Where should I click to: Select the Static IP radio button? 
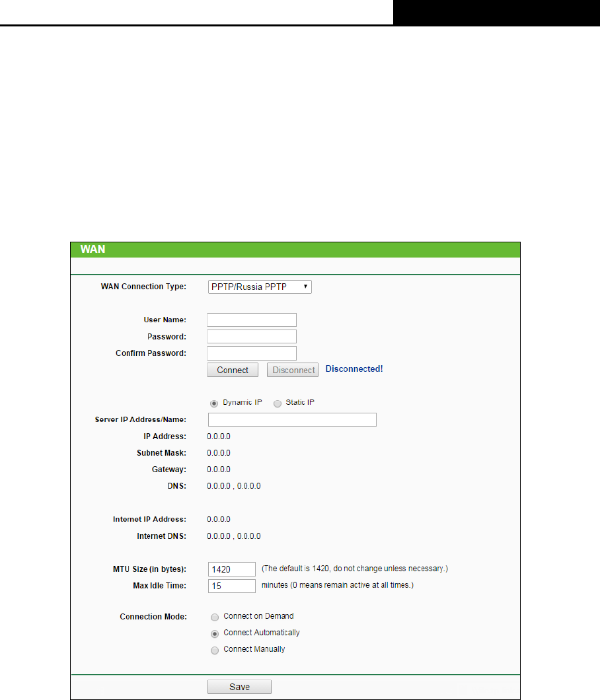pyautogui.click(x=278, y=403)
